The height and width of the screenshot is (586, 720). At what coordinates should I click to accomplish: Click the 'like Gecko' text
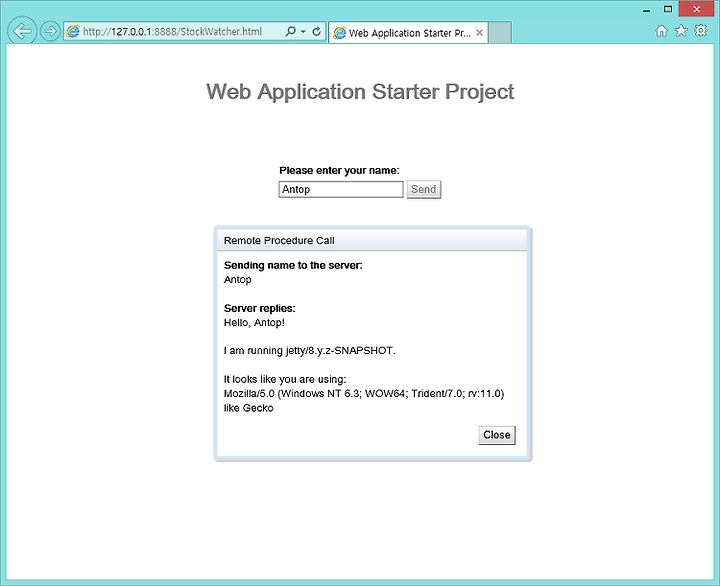click(248, 408)
